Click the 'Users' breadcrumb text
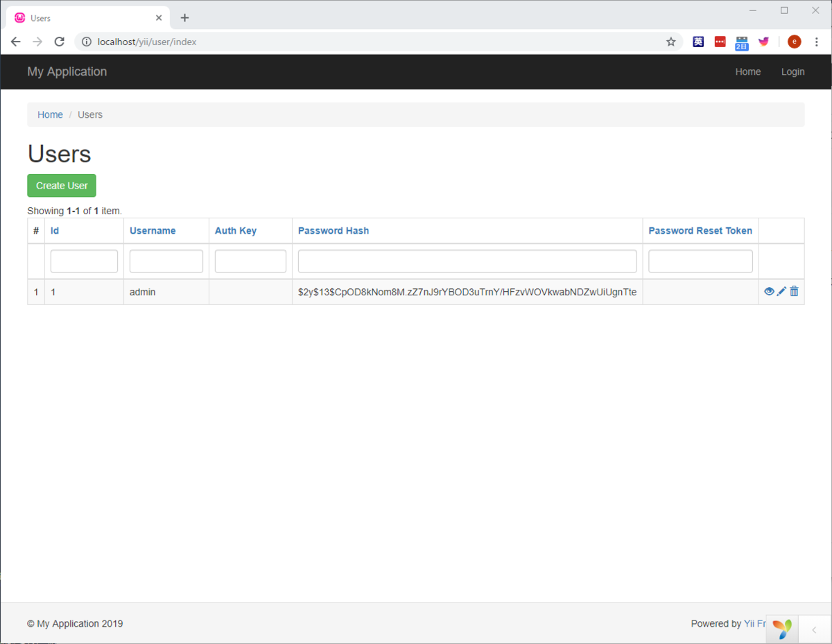 pyautogui.click(x=90, y=114)
